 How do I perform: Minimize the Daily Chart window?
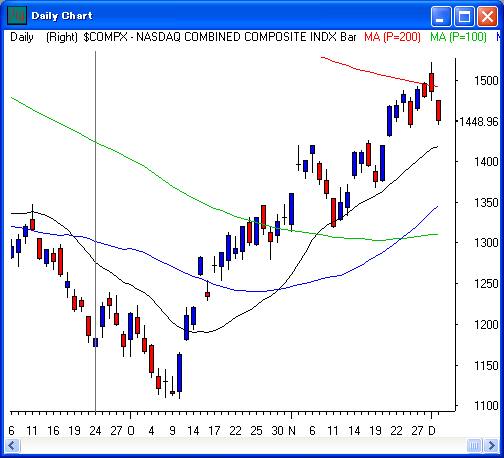pyautogui.click(x=441, y=16)
